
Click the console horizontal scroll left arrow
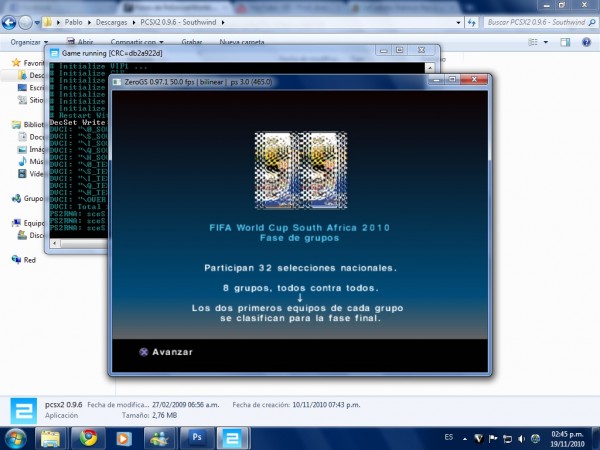(x=55, y=243)
